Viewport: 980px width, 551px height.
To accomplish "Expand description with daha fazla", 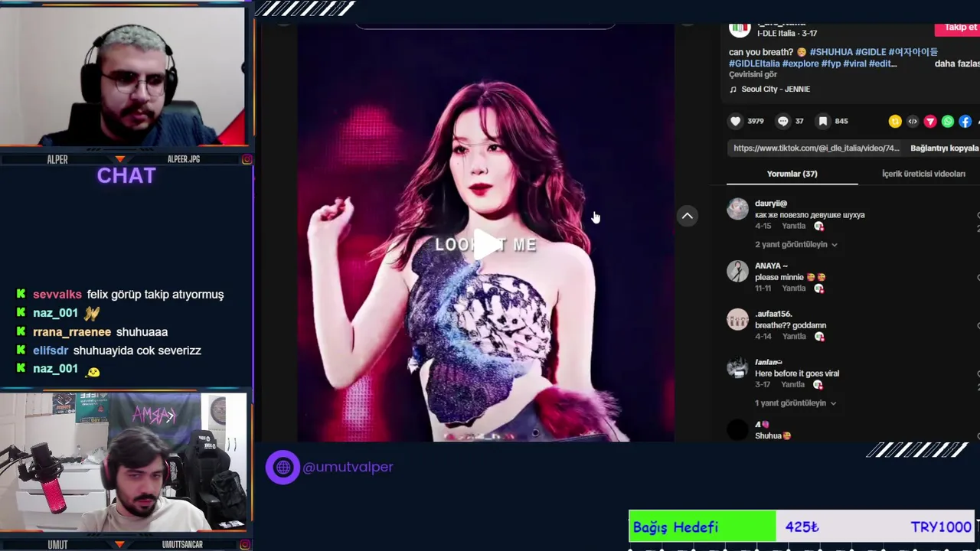I will pos(957,64).
